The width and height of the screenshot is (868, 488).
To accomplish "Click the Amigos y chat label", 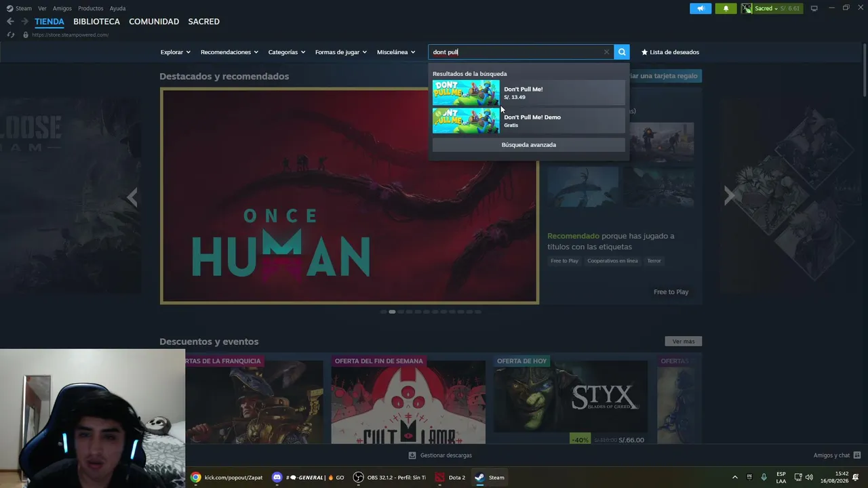I will click(x=831, y=455).
